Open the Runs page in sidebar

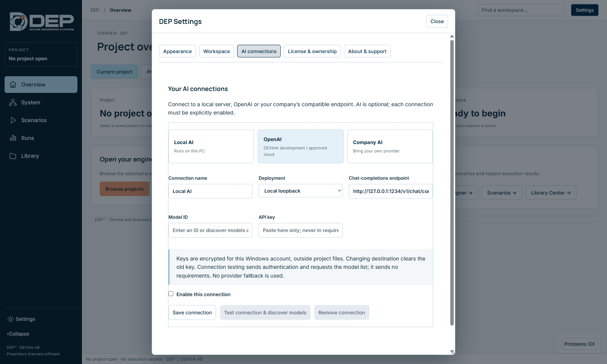(41, 138)
